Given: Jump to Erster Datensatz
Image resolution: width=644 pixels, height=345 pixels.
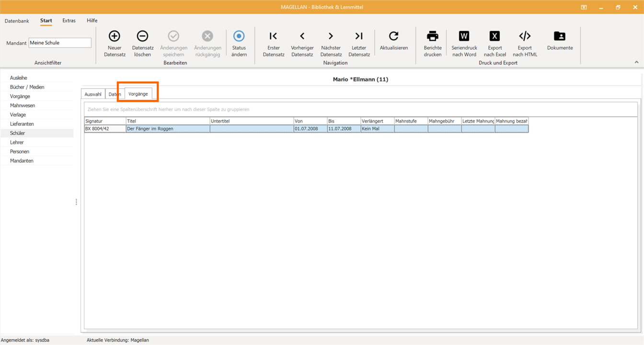Looking at the screenshot, I should coord(273,36).
